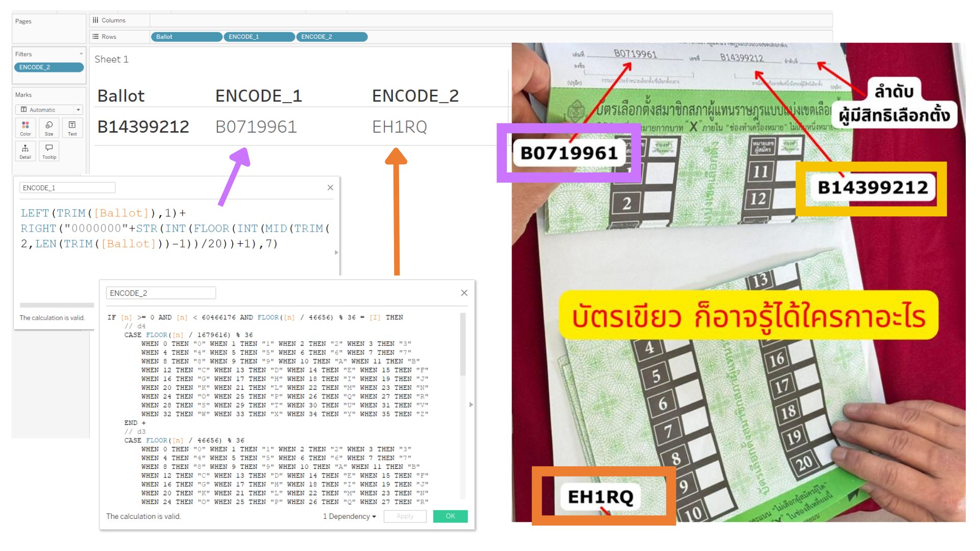980x551 pixels.
Task: Expand function list arrow in ENCODE_1 editor
Action: (x=336, y=253)
